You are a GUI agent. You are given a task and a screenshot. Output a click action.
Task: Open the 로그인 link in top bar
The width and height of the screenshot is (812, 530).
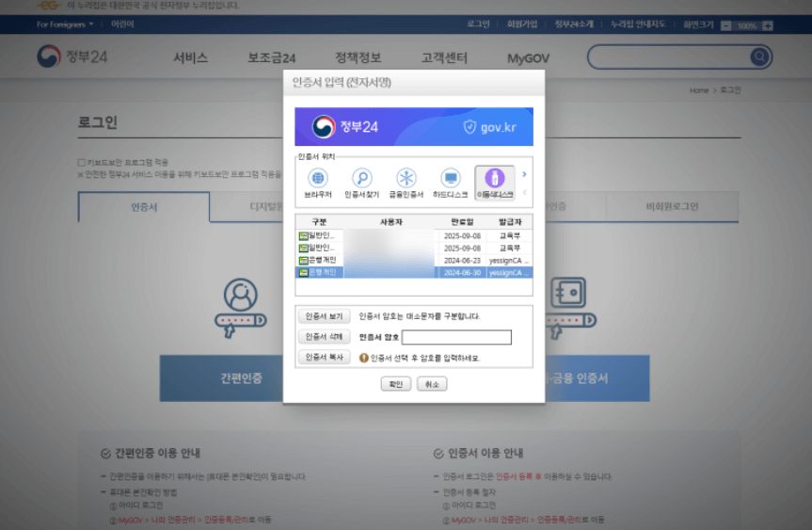pos(477,24)
